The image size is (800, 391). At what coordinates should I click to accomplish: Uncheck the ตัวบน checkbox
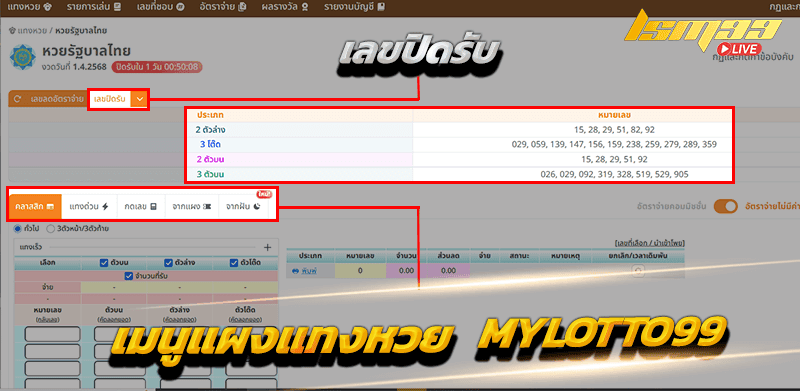(x=104, y=263)
